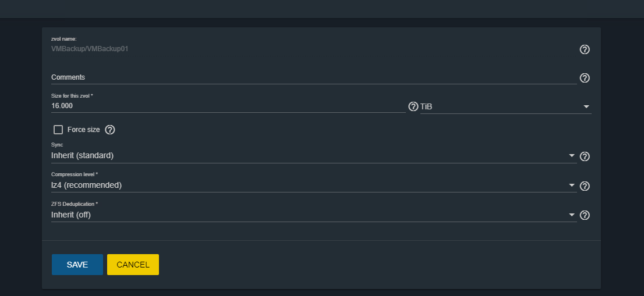The height and width of the screenshot is (296, 644).
Task: Click the arrow on the ZFS Deduplication selector
Action: coord(571,215)
